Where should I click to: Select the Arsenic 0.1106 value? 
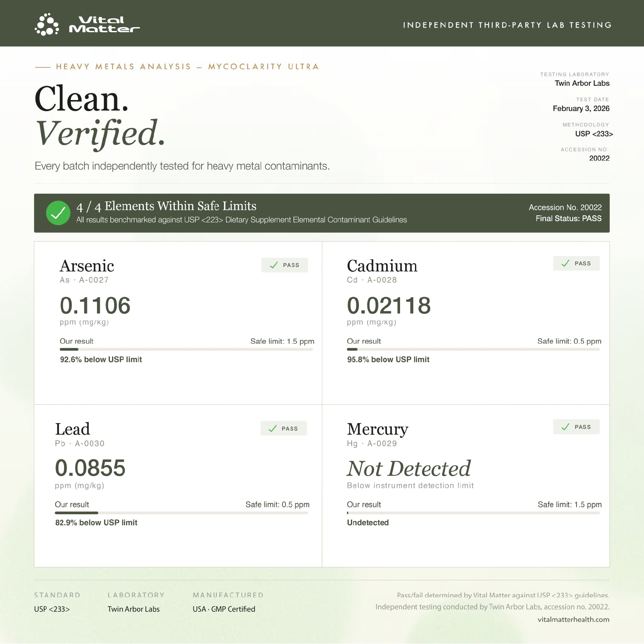(x=95, y=306)
